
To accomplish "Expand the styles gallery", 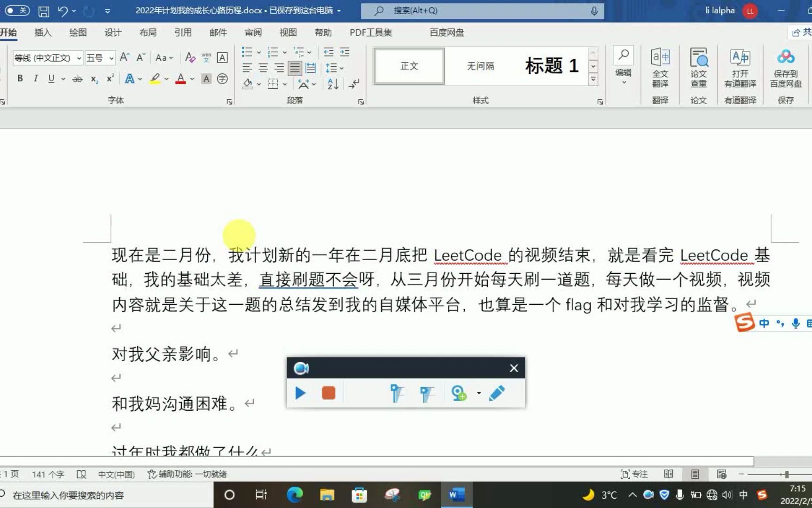I will (x=593, y=79).
